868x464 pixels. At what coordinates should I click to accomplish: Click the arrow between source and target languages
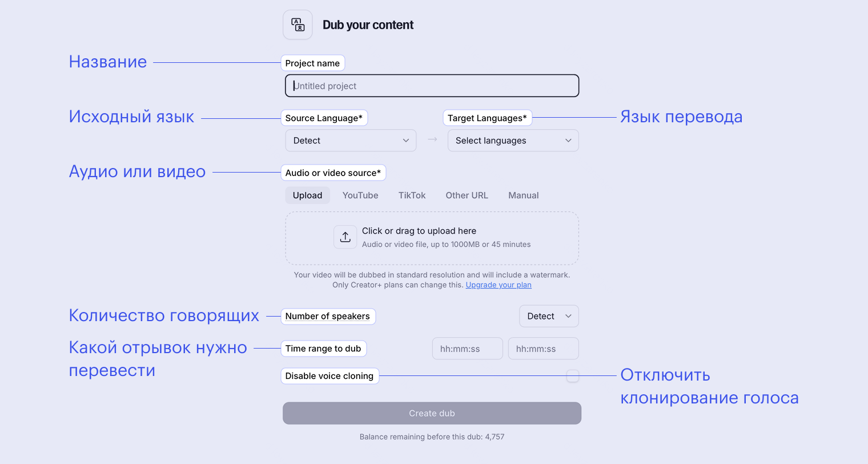[x=432, y=140]
